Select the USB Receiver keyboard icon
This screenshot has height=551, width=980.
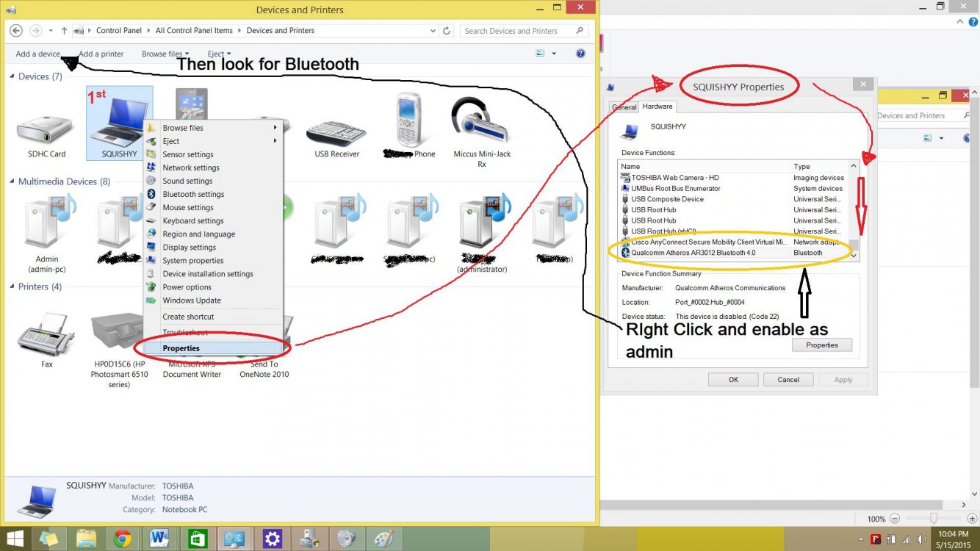(x=336, y=132)
